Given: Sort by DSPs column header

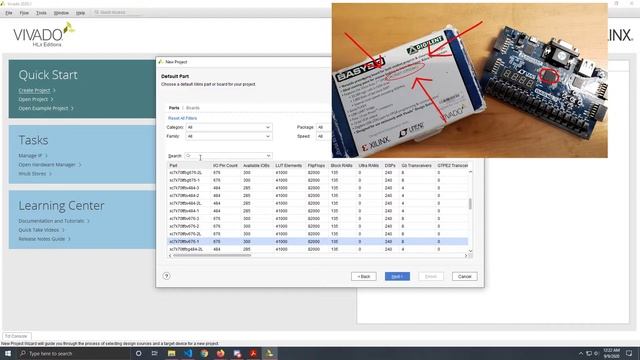Looking at the screenshot, I should point(390,165).
